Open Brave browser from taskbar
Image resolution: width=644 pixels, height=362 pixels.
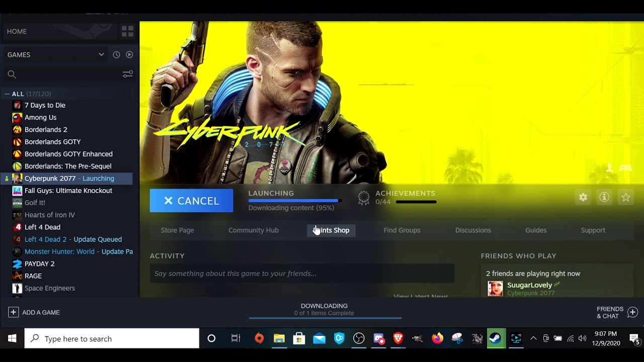(398, 338)
